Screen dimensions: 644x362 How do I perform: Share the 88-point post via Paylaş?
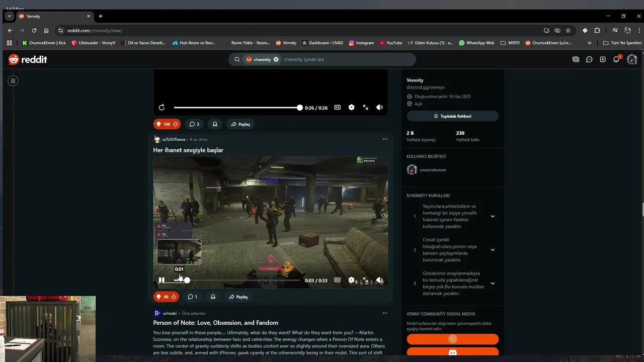238,297
